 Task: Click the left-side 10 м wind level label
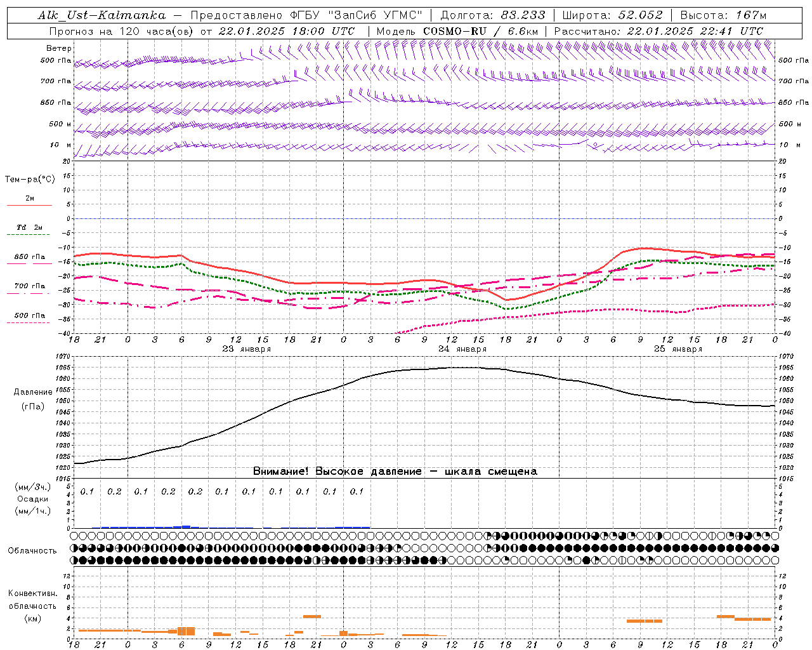[60, 145]
